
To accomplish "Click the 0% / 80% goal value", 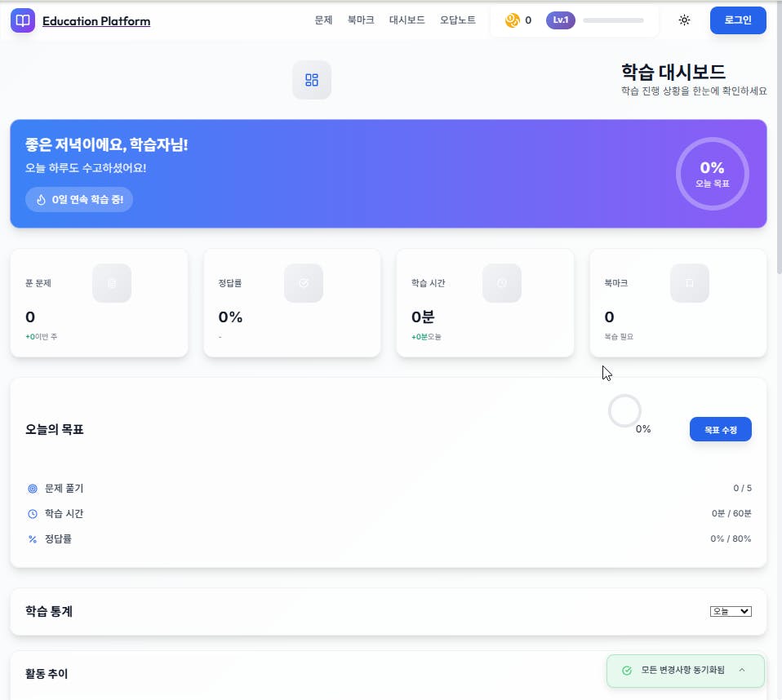I will (731, 538).
